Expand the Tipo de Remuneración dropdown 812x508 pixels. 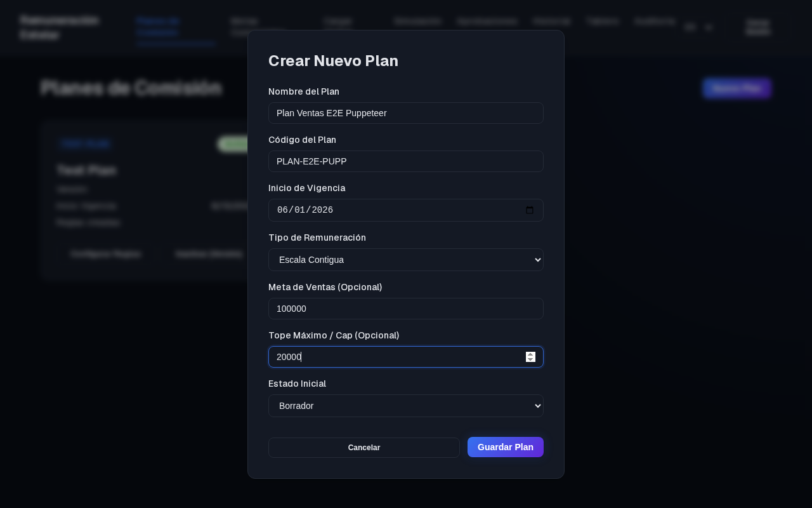(406, 260)
